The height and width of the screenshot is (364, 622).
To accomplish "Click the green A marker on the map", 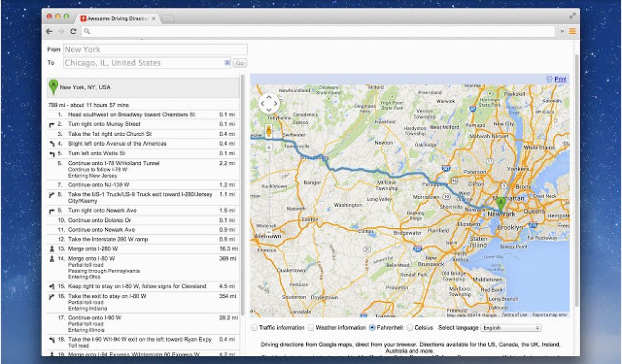I will click(x=501, y=204).
